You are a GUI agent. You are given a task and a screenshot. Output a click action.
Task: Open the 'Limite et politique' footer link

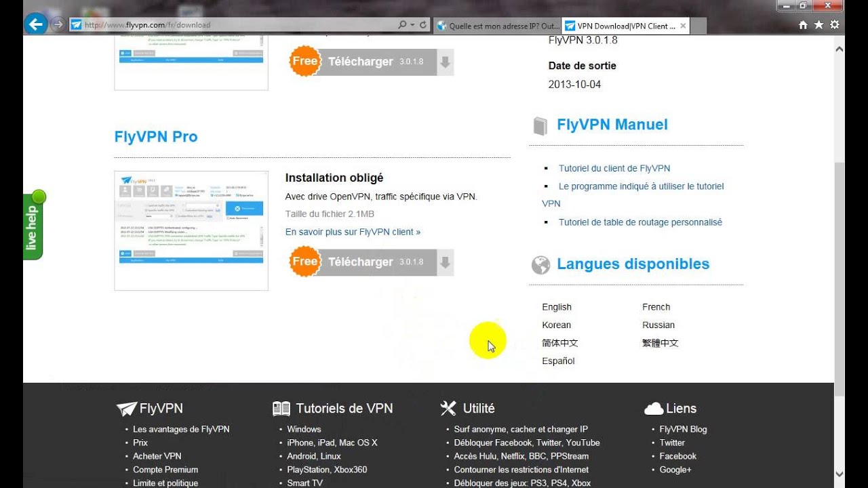(x=165, y=483)
